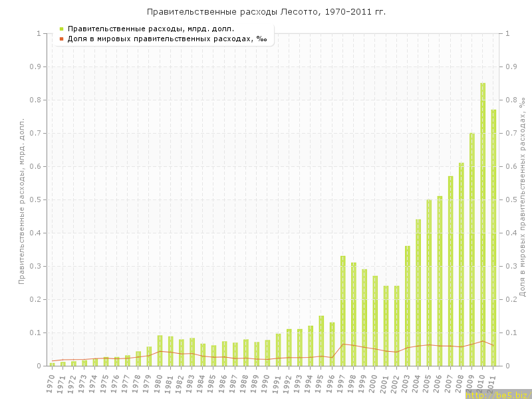Click the 1990 year label on the x-axis
532x399 pixels.
pos(266,382)
